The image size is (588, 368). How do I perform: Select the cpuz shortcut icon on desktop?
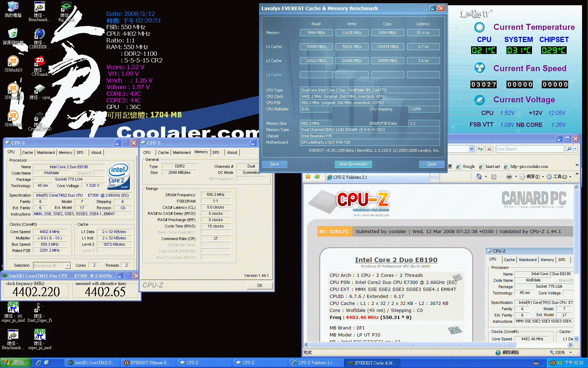coord(40,91)
